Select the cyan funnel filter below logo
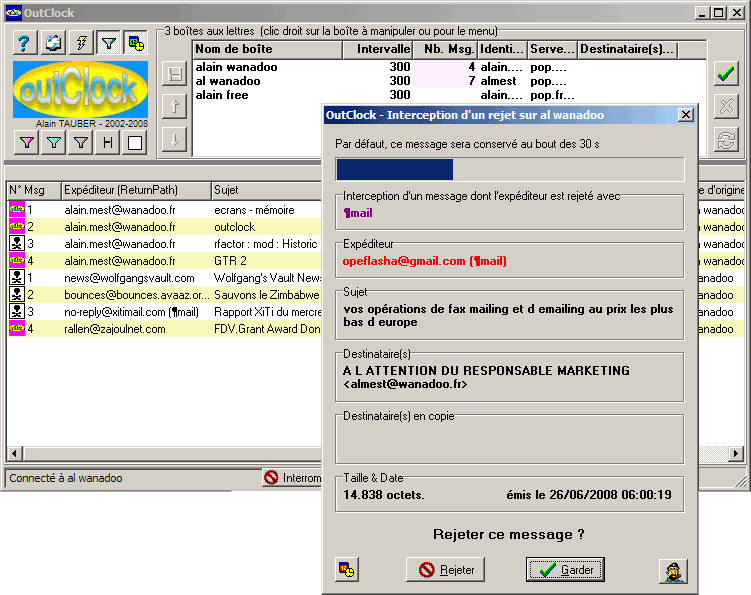The height and width of the screenshot is (595, 751). [54, 143]
